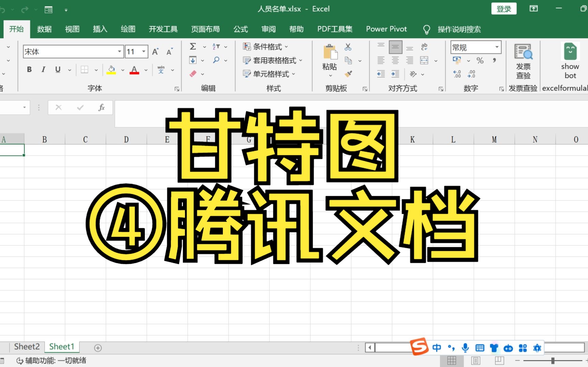Toggle align text left
588x367 pixels.
point(381,61)
